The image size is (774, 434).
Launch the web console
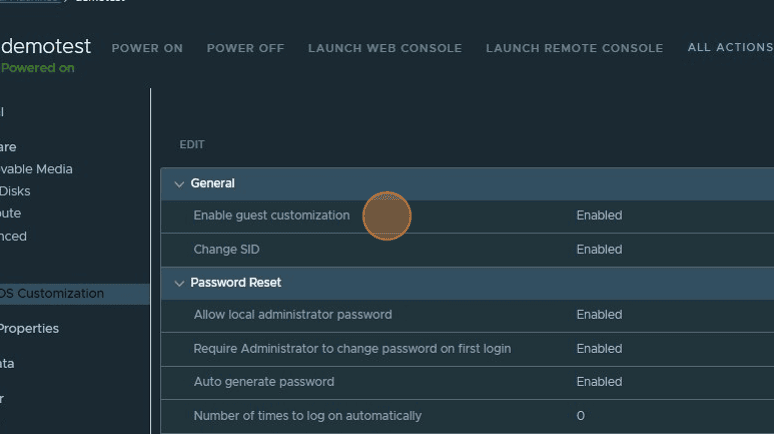[385, 48]
